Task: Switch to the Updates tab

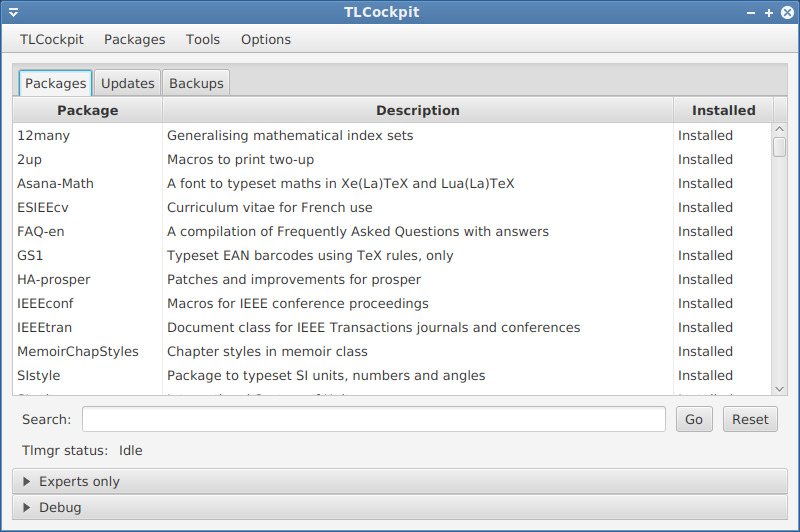Action: [128, 83]
